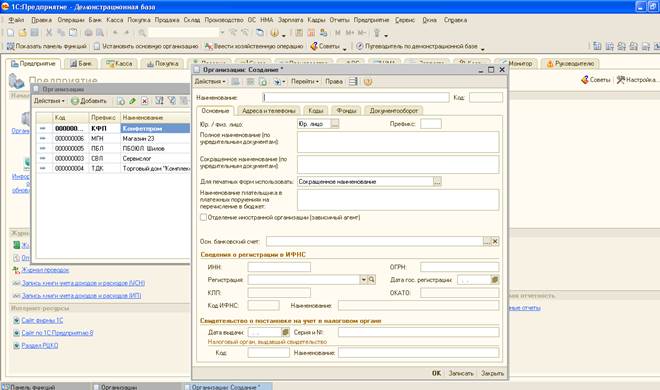Viewport: 660px width, 390px height.
Task: Click the M+ memory icon
Action: pos(350,33)
